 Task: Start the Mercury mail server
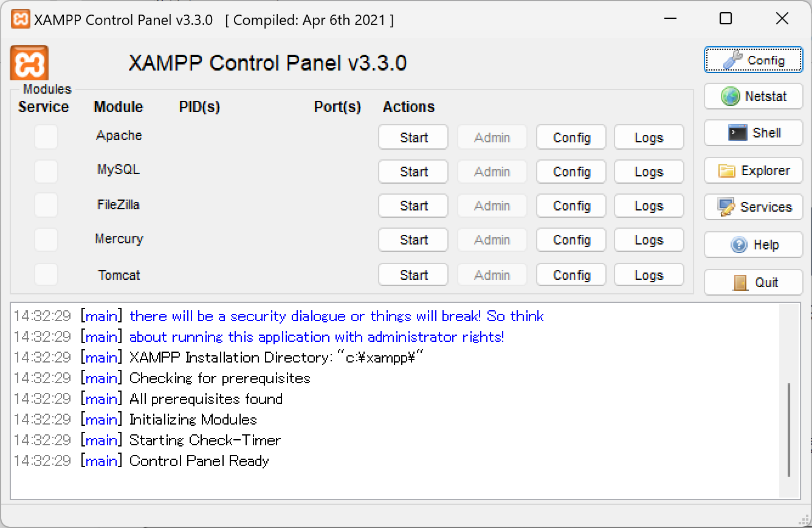413,240
